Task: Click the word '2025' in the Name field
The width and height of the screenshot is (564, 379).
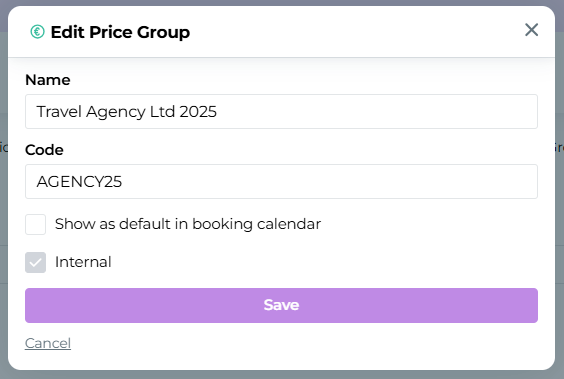Action: click(x=198, y=111)
